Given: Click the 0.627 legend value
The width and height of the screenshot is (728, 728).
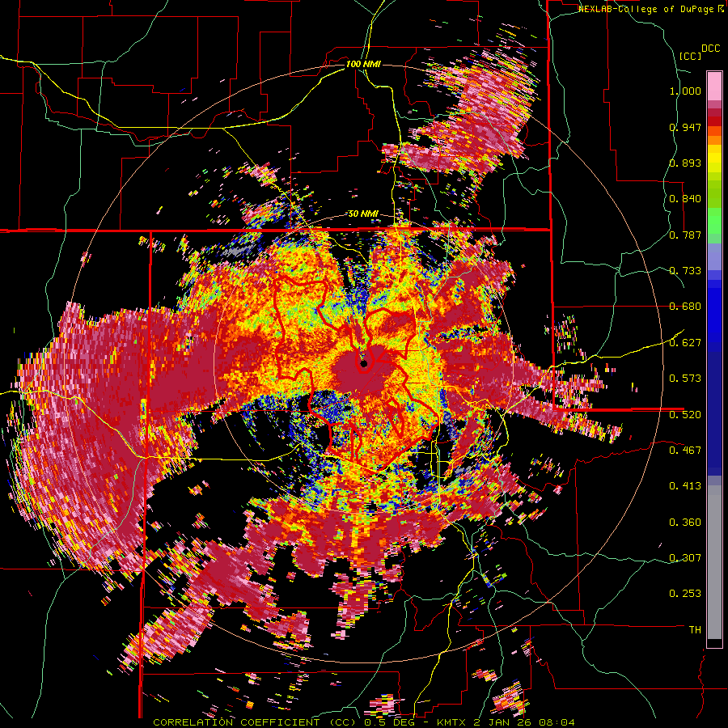Looking at the screenshot, I should (685, 343).
